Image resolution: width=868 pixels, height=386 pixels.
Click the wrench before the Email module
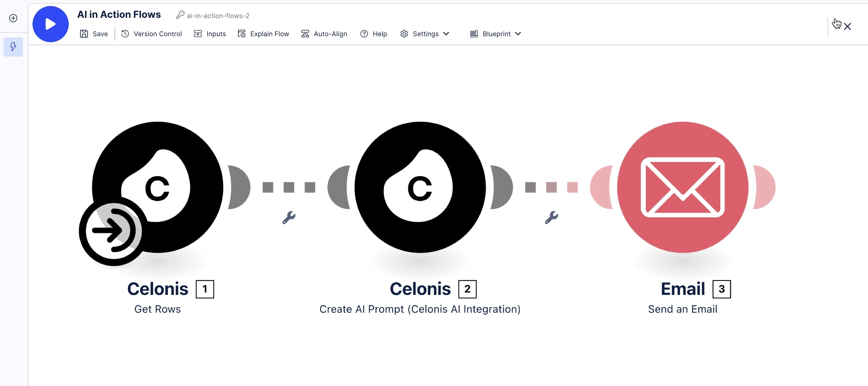[x=551, y=217]
